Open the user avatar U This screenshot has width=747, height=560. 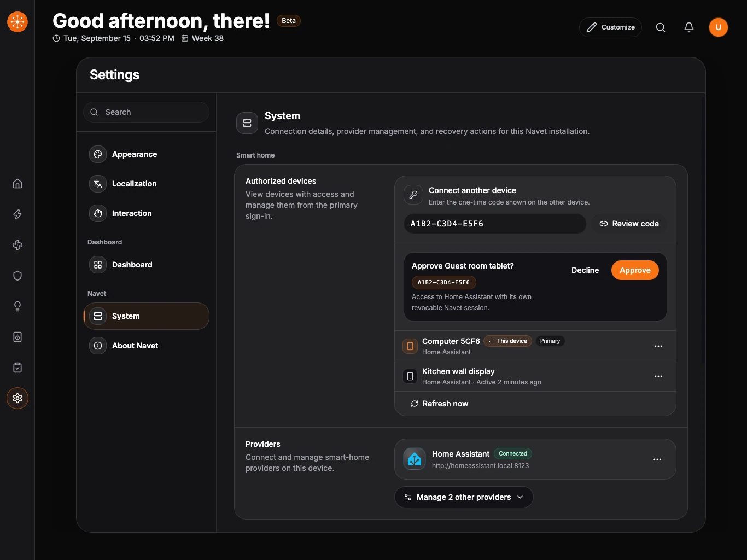719,27
